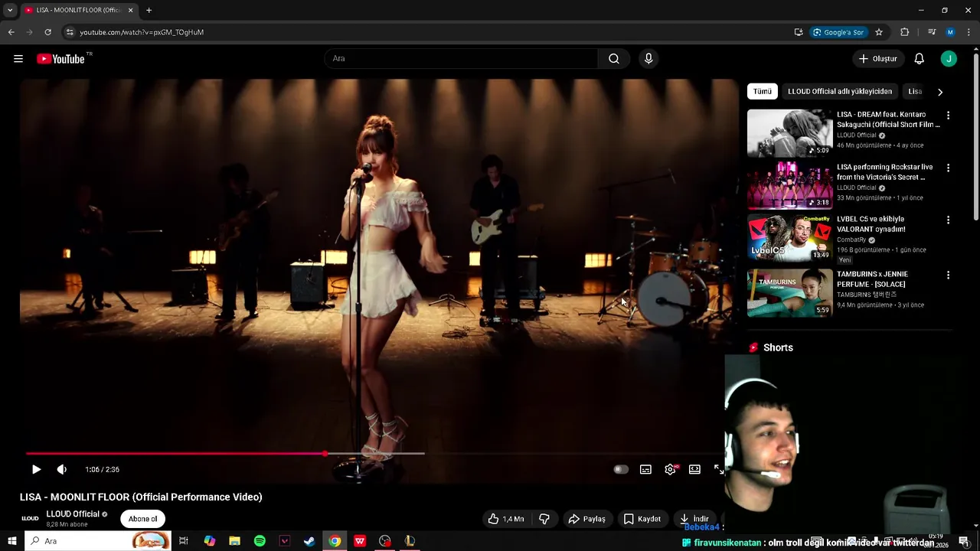Click the browser back arrow
The image size is (980, 551).
[11, 32]
